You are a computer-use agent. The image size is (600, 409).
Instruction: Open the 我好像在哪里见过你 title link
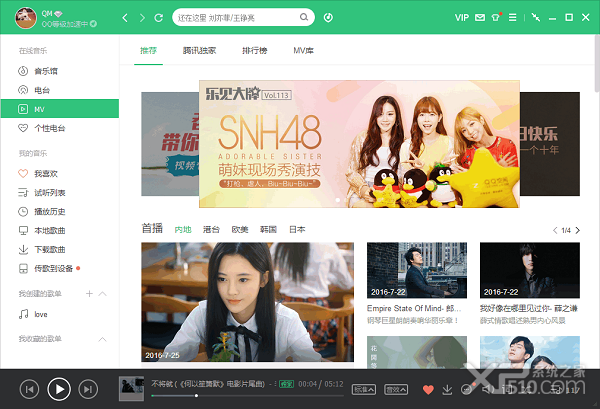(x=529, y=308)
